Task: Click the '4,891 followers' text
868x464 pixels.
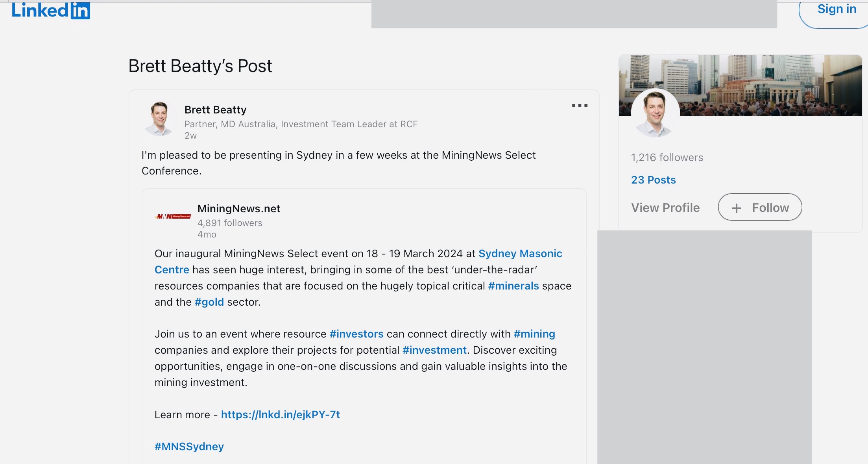Action: coord(230,223)
